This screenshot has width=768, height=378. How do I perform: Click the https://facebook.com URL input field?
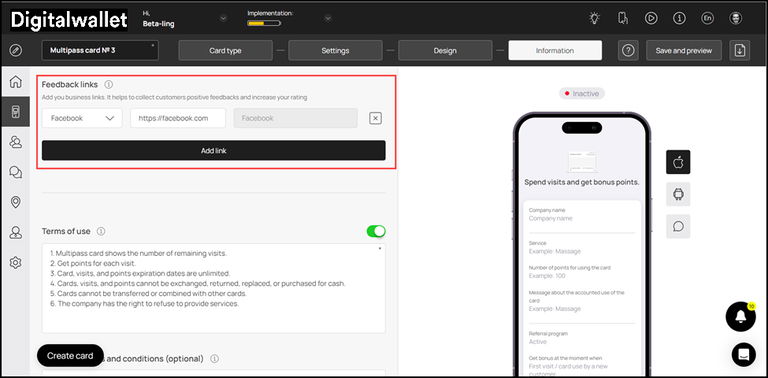[178, 118]
